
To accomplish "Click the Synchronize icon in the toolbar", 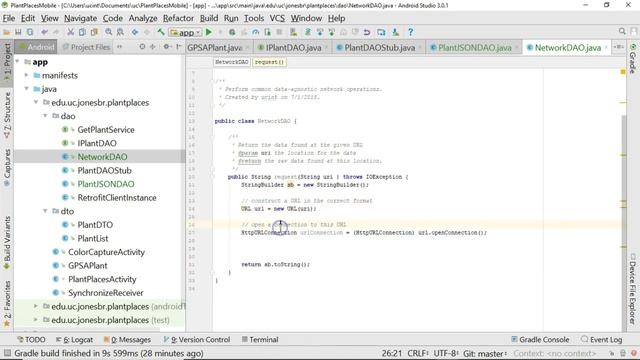I will [30, 32].
